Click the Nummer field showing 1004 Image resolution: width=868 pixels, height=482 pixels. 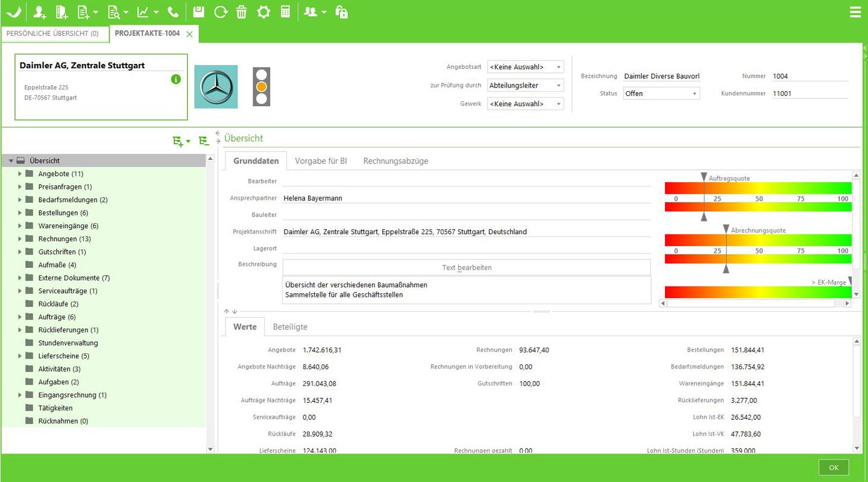click(810, 77)
